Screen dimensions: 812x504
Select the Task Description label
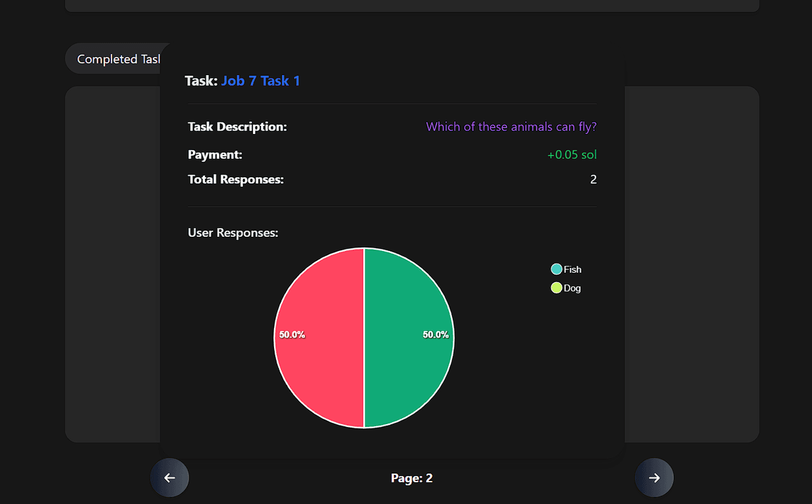[x=237, y=127]
